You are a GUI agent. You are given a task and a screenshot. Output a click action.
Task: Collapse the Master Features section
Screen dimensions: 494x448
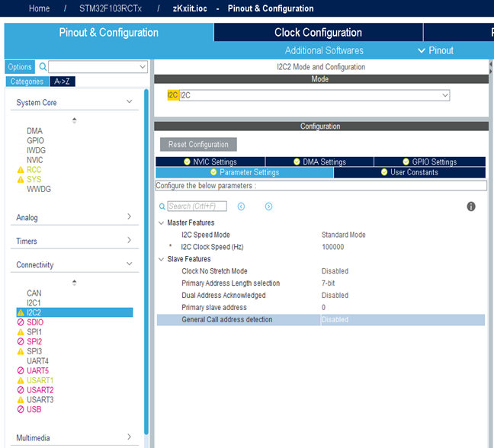click(x=161, y=222)
